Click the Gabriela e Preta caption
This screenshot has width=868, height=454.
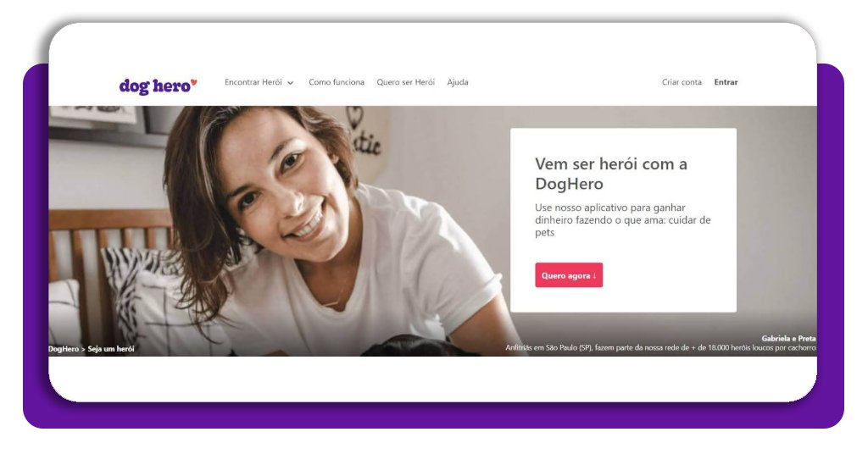coord(788,339)
